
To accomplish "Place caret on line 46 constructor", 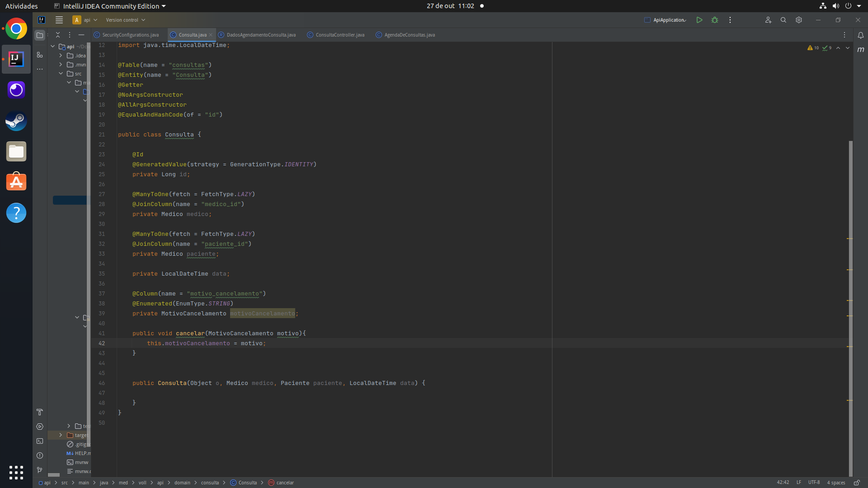I will [x=279, y=383].
